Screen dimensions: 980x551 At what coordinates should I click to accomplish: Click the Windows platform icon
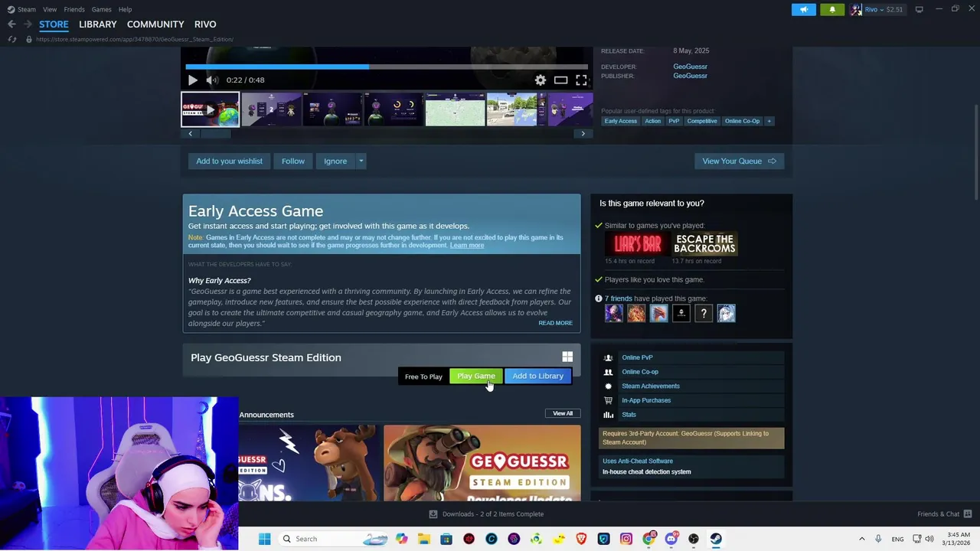pos(567,357)
